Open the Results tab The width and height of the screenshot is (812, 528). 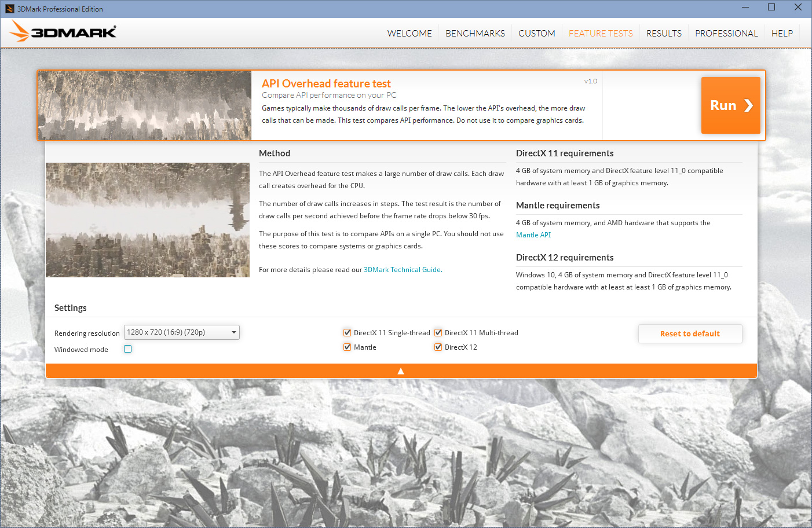[664, 34]
